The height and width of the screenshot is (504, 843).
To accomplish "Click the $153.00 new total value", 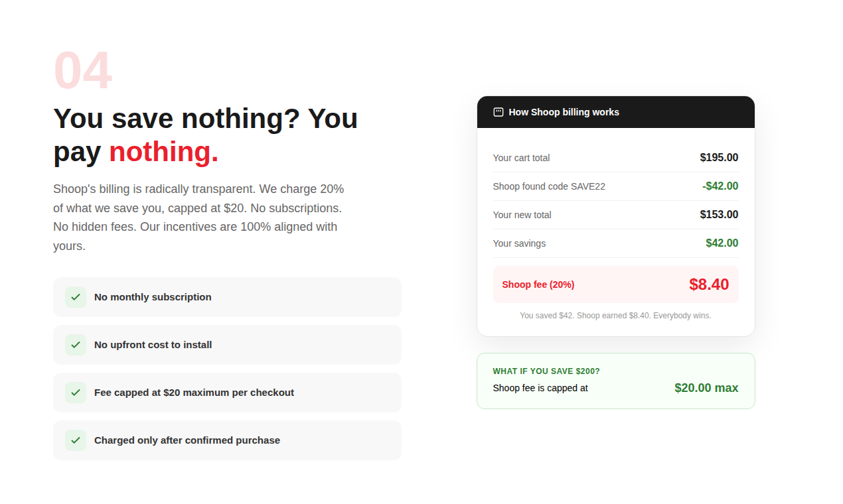I will [x=719, y=215].
